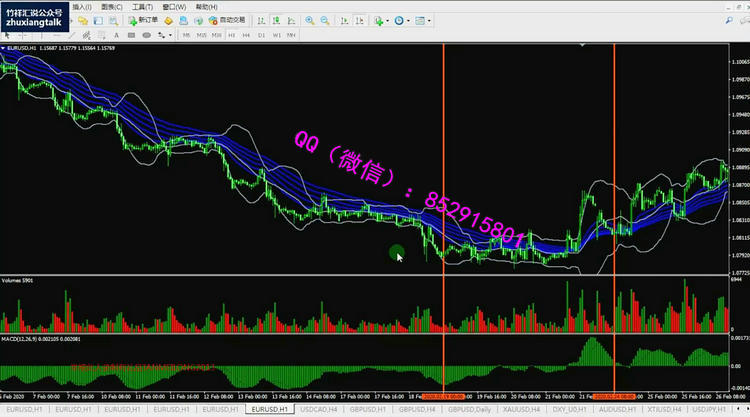Expand the periodicity clock dropdown
Image resolution: width=750 pixels, height=417 pixels.
click(x=401, y=20)
